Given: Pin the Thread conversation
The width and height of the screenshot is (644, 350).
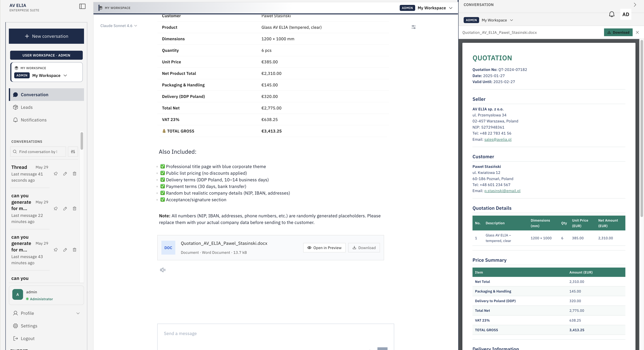Looking at the screenshot, I should [56, 174].
